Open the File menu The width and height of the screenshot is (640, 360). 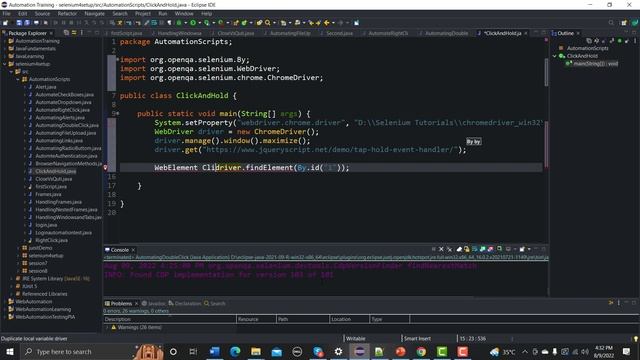point(7,13)
